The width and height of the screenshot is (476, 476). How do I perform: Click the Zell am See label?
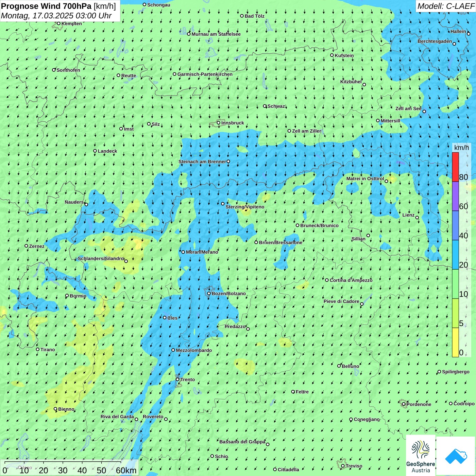coord(408,108)
